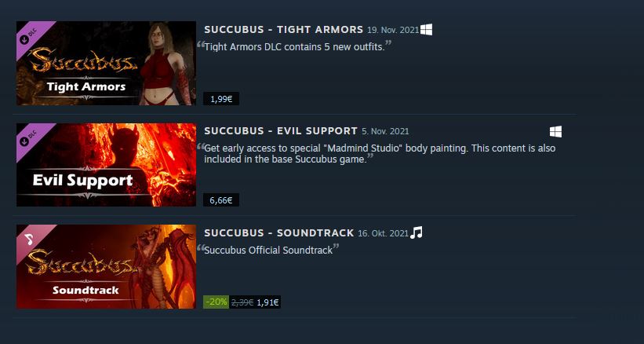Open the Succubus - Soundtrack title link
Image resolution: width=644 pixels, height=344 pixels.
point(279,233)
